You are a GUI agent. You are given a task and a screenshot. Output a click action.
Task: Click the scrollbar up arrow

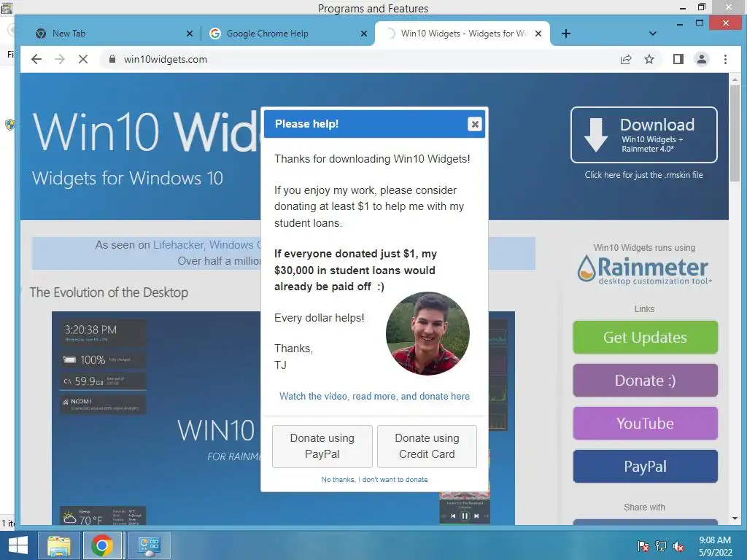pyautogui.click(x=735, y=79)
